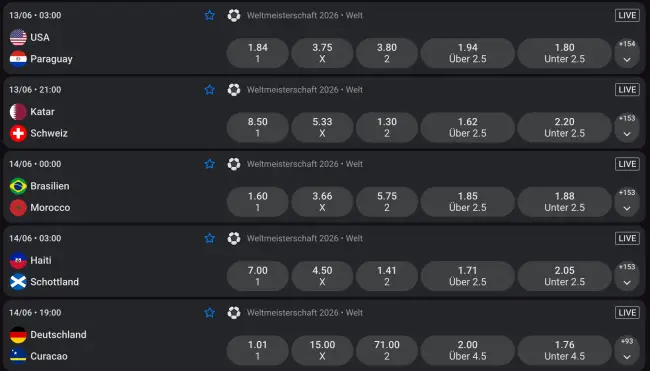Image resolution: width=650 pixels, height=371 pixels.
Task: Click soccer ball icon in Katar match row
Action: coord(234,90)
